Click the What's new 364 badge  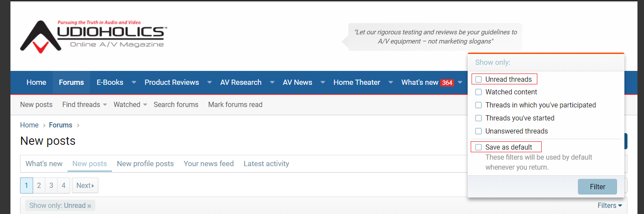click(x=447, y=83)
